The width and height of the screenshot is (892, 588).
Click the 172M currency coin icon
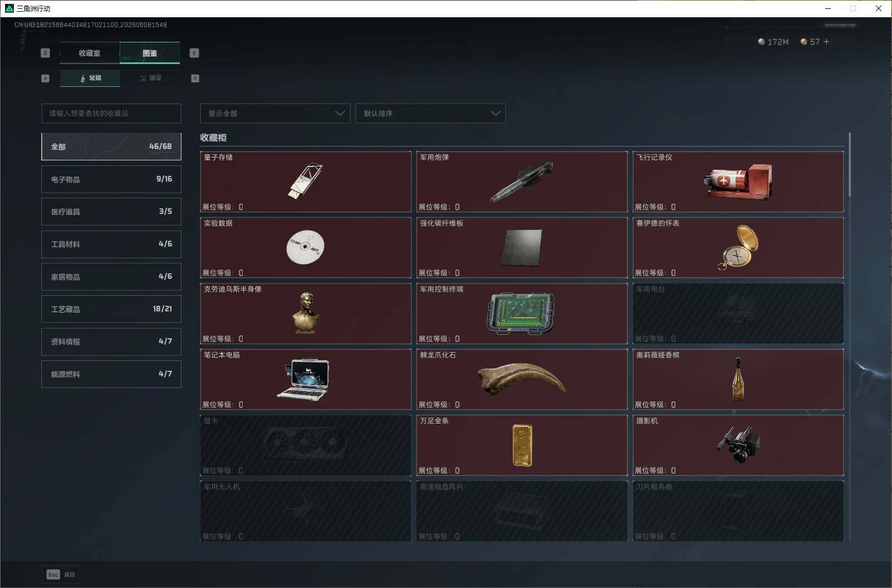click(x=761, y=42)
